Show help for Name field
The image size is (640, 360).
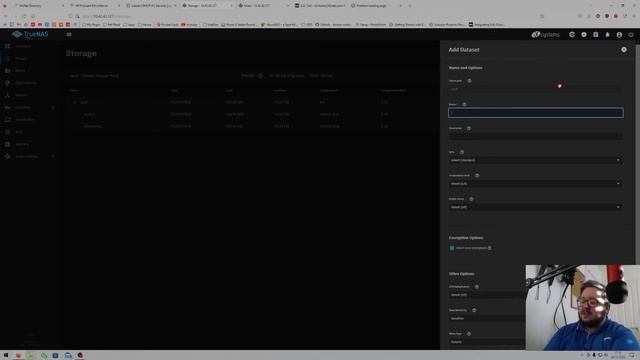click(x=464, y=104)
